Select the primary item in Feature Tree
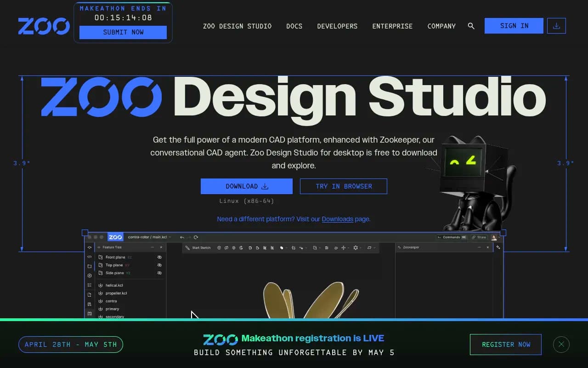Viewport: 588px width, 368px height. tap(112, 309)
